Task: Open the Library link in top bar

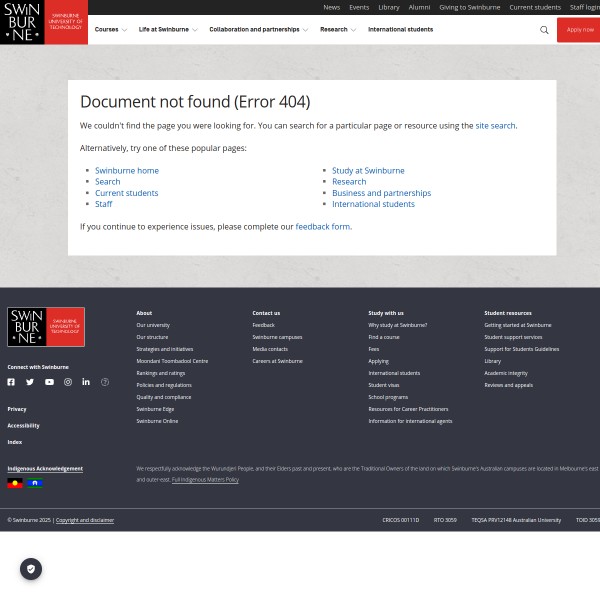Action: point(389,7)
